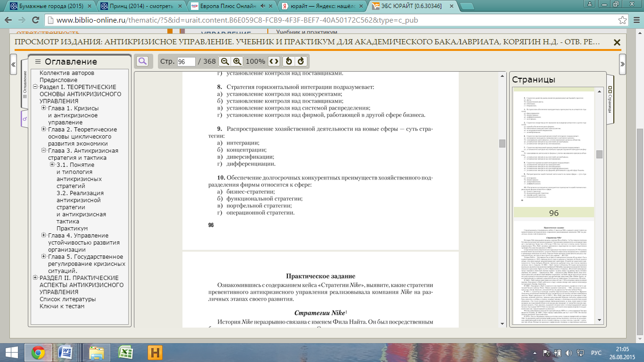This screenshot has width=644, height=362.
Task: Switch to юрайт — Яндекс tab
Action: 323,7
